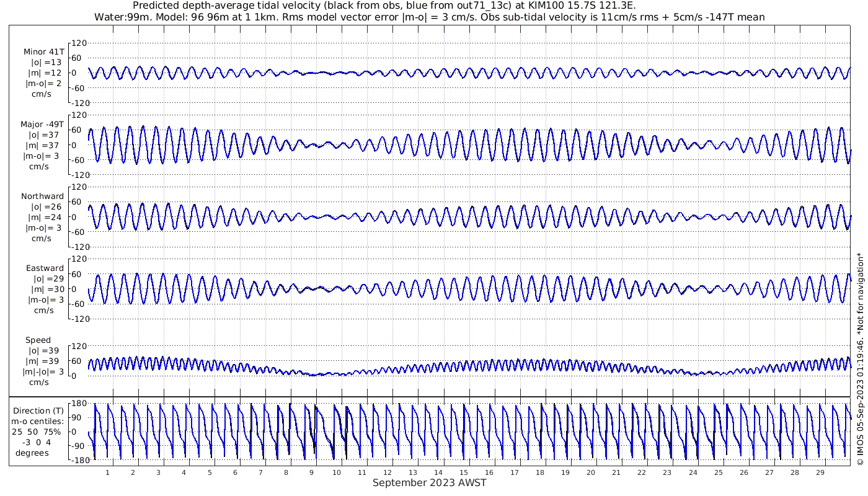Click '|m|-|o|= 3' in the Speed panel
The image size is (868, 496).
click(43, 371)
